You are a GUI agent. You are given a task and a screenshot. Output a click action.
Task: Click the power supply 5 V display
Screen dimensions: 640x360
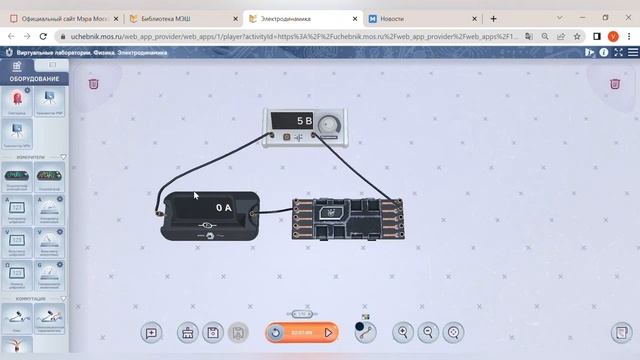[x=292, y=121]
